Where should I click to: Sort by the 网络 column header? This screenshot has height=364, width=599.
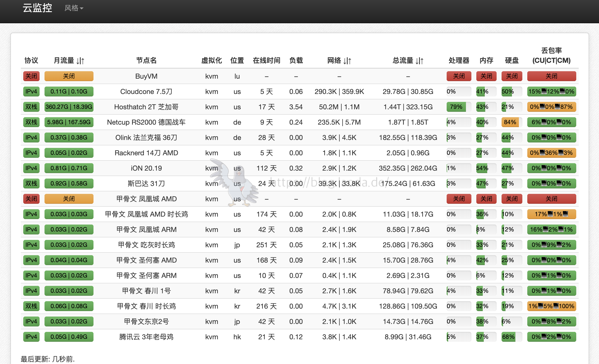(339, 60)
